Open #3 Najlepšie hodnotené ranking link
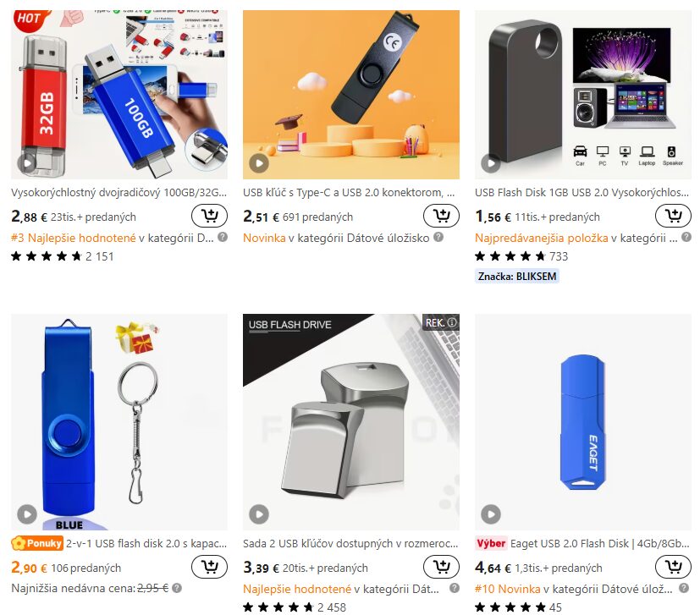The height and width of the screenshot is (615, 700). [73, 238]
